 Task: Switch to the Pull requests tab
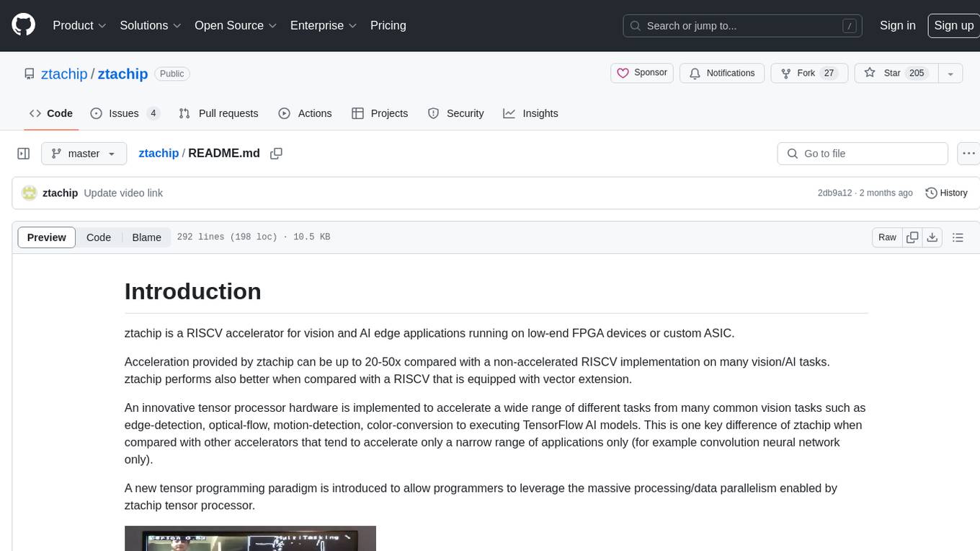(218, 113)
